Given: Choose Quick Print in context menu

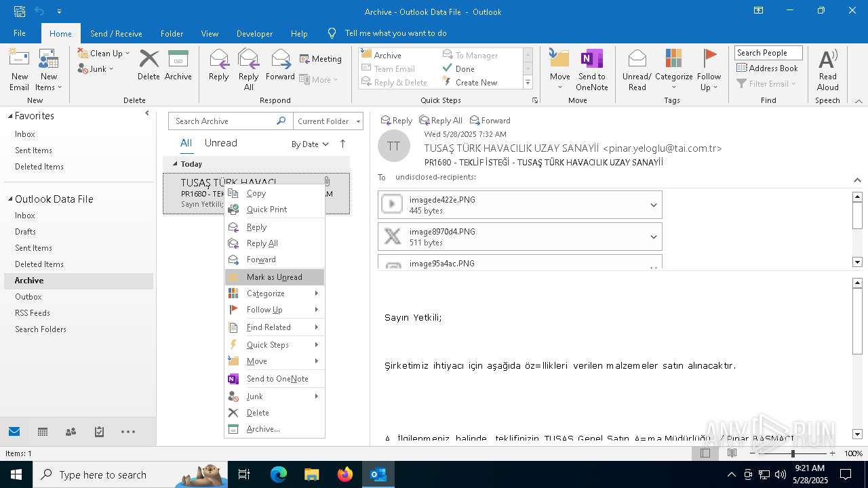Looking at the screenshot, I should tap(275, 209).
